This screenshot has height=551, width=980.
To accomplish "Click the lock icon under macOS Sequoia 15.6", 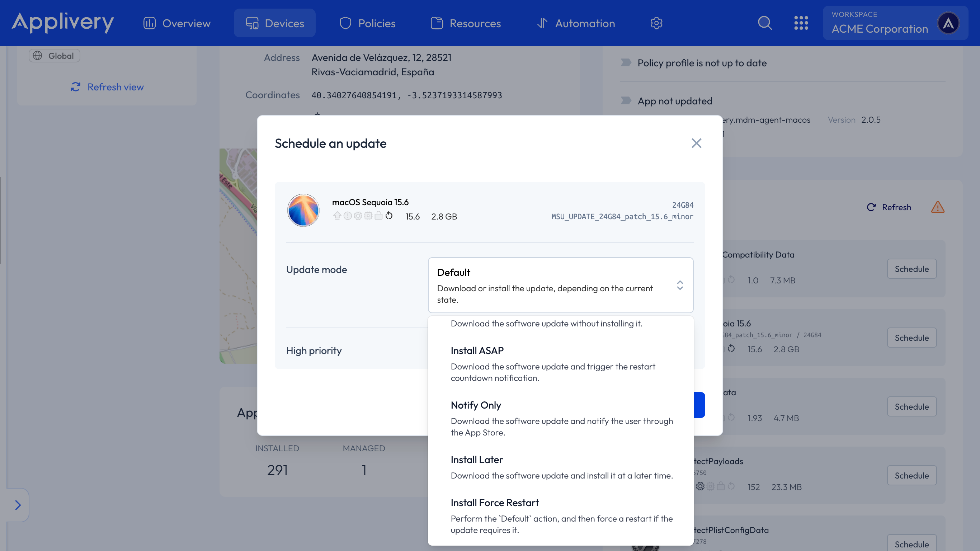I will (378, 216).
